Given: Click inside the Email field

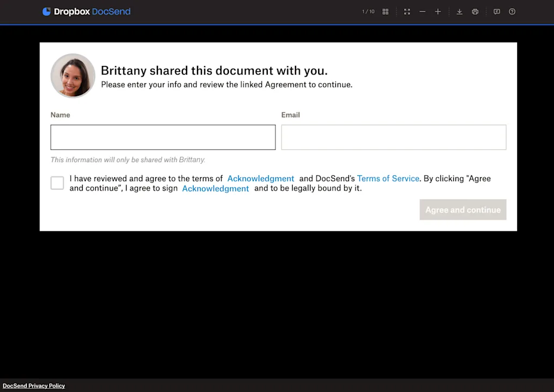Looking at the screenshot, I should (393, 137).
